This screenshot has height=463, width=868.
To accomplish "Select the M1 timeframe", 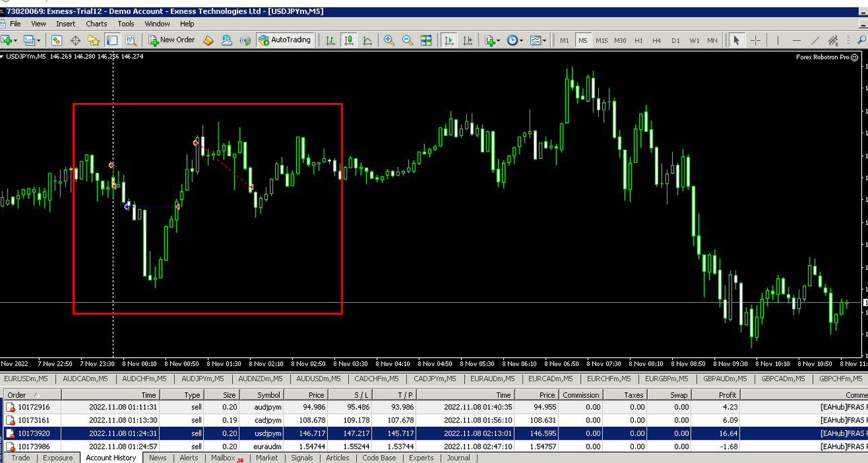I will pos(565,40).
